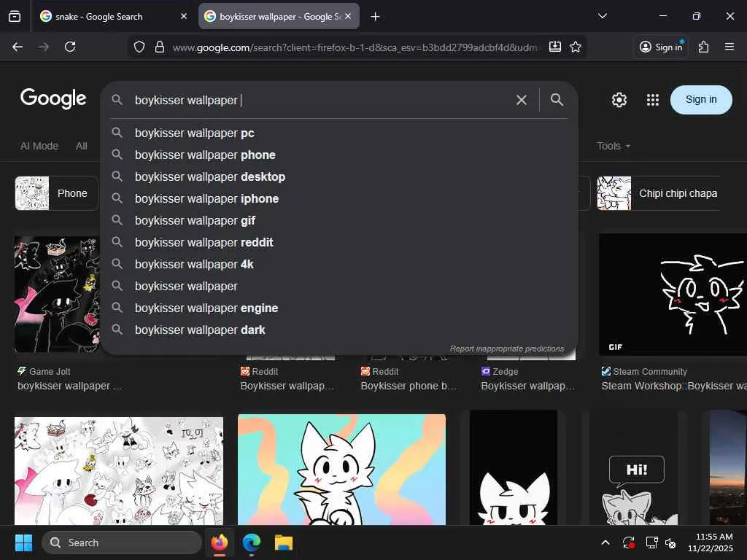Open the list all tabs dropdown
This screenshot has height=560, width=747.
tap(603, 16)
